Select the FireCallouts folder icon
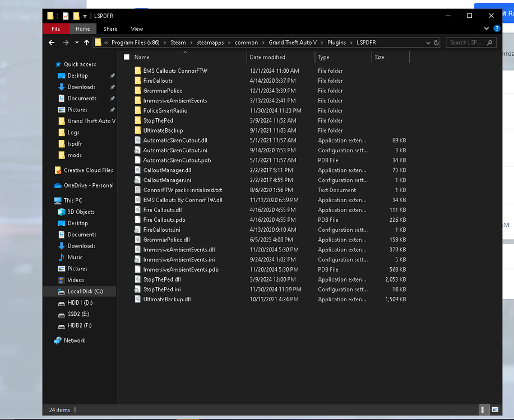This screenshot has width=514, height=420. pos(138,81)
